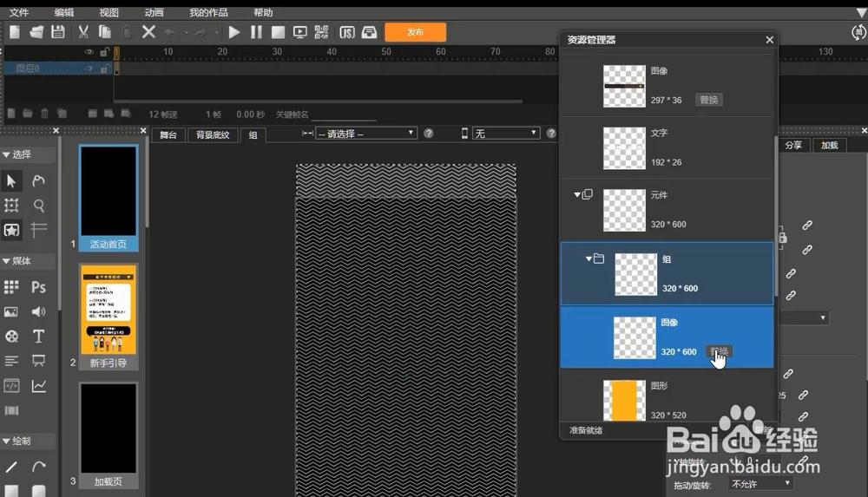Open the preview monitor icon
Image resolution: width=868 pixels, height=497 pixels.
point(300,32)
